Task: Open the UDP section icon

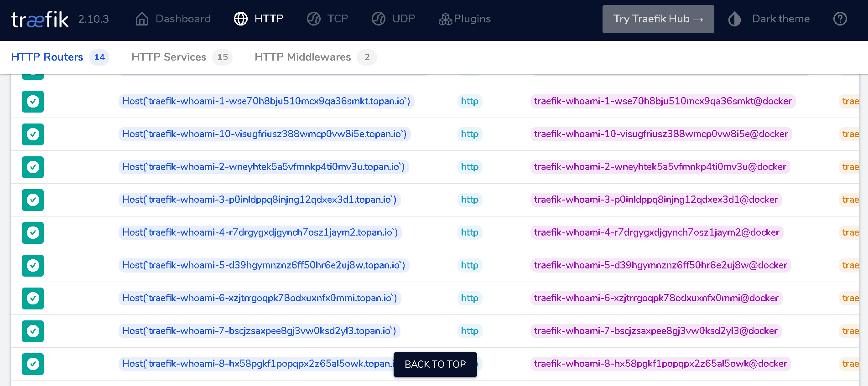Action: tap(379, 19)
